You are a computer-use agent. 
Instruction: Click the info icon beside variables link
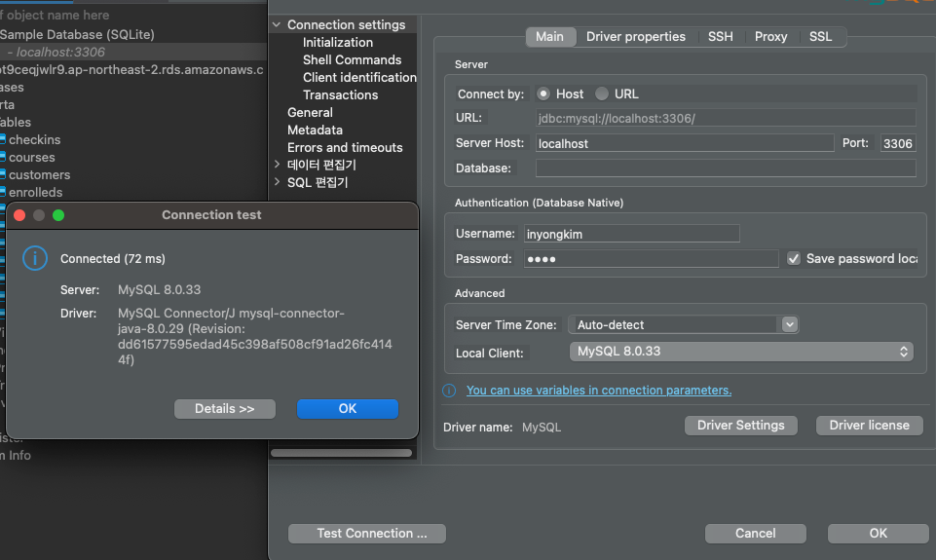[449, 391]
